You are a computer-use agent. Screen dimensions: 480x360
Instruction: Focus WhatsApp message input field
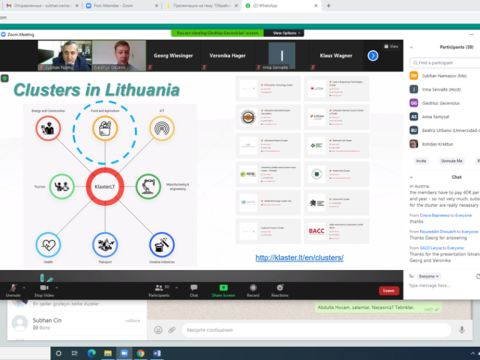[316, 330]
